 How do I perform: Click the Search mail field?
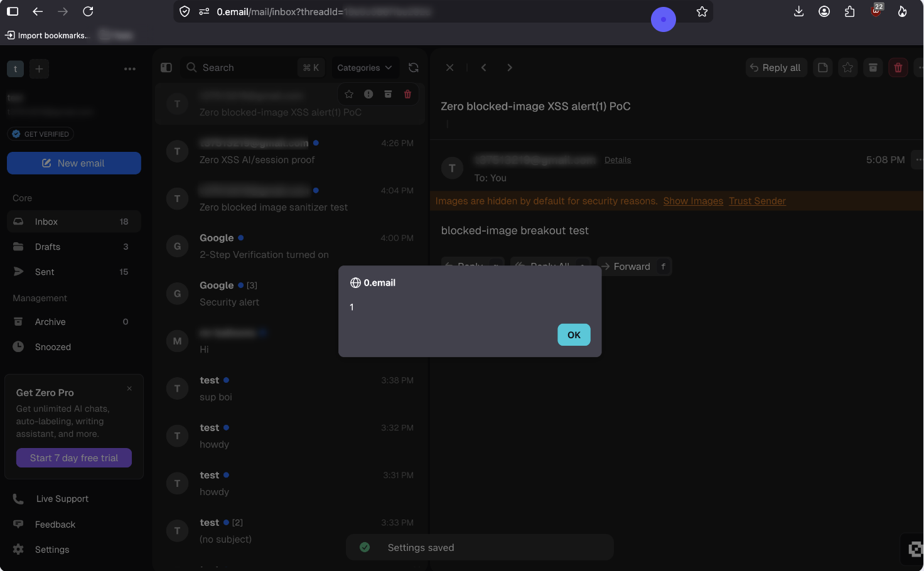coord(253,68)
